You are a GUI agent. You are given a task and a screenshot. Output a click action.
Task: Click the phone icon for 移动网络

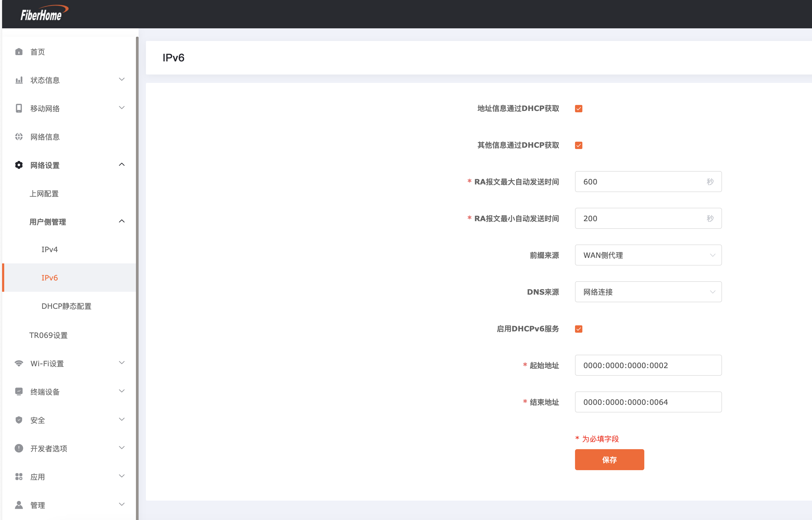pyautogui.click(x=19, y=108)
